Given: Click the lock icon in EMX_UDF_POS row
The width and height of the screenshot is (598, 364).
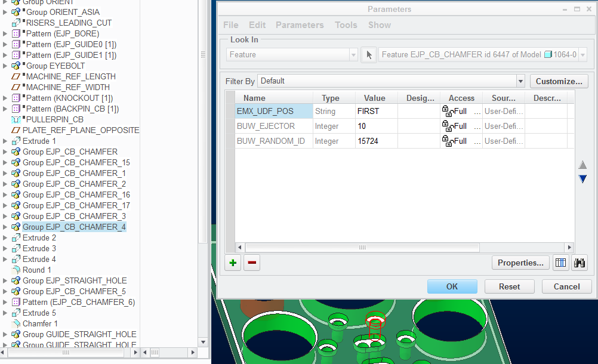Looking at the screenshot, I should click(448, 111).
